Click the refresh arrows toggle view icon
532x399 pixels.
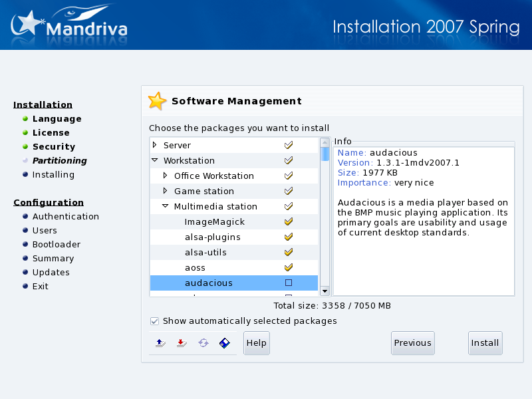[x=203, y=343]
